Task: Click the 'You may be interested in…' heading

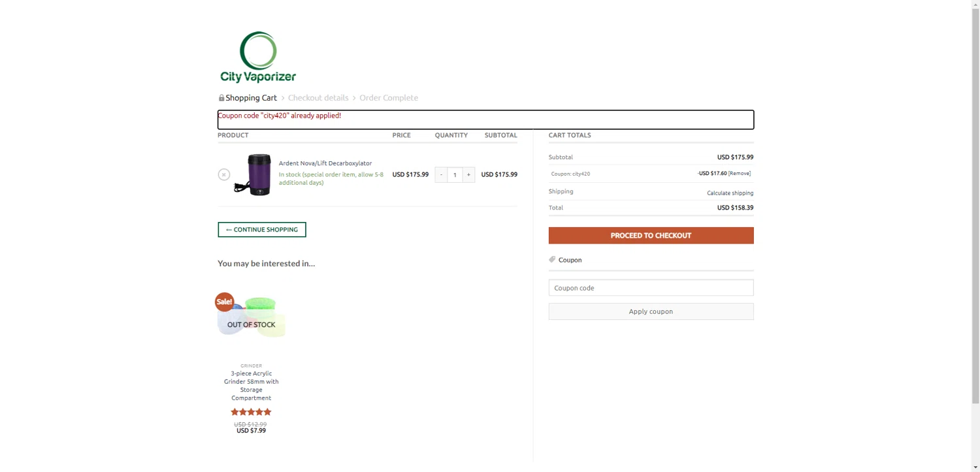Action: tap(267, 264)
